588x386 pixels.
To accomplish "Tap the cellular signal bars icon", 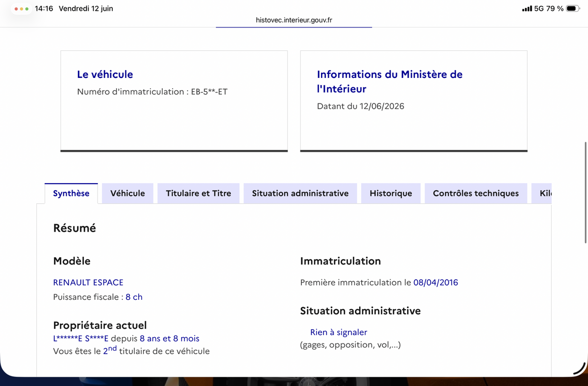I will coord(527,8).
